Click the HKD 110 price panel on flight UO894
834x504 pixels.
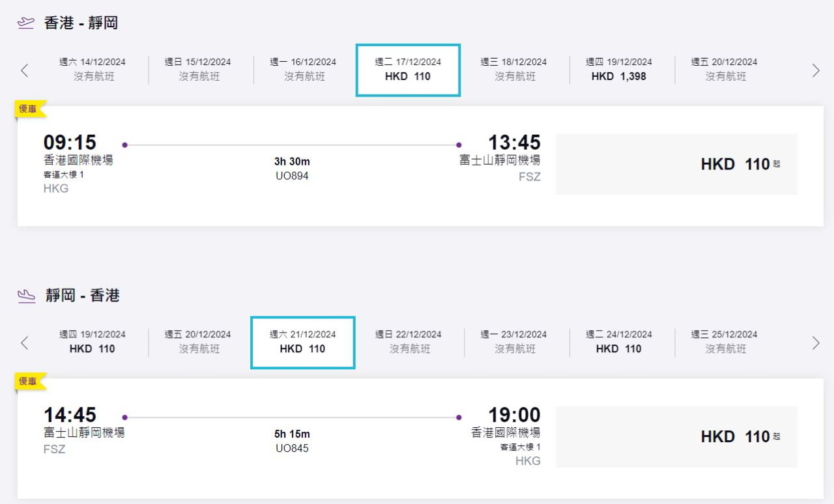676,164
